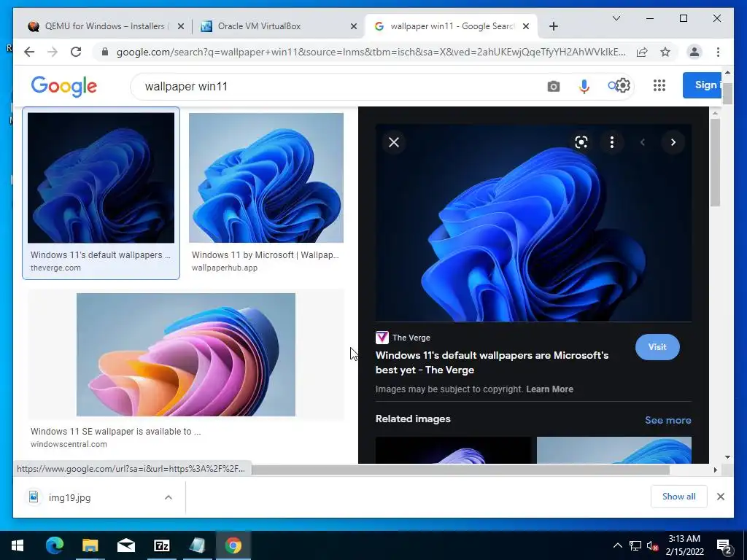The height and width of the screenshot is (560, 747).
Task: Open the tab search dropdown chevron
Action: [616, 18]
